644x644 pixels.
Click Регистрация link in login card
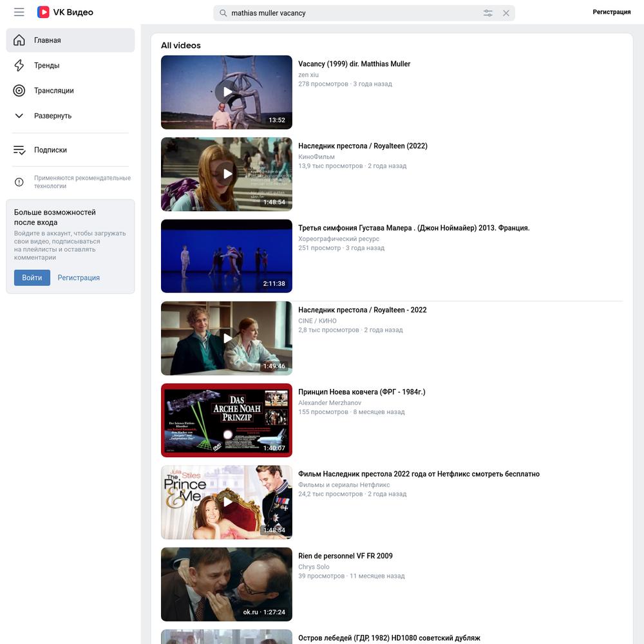[x=79, y=278]
